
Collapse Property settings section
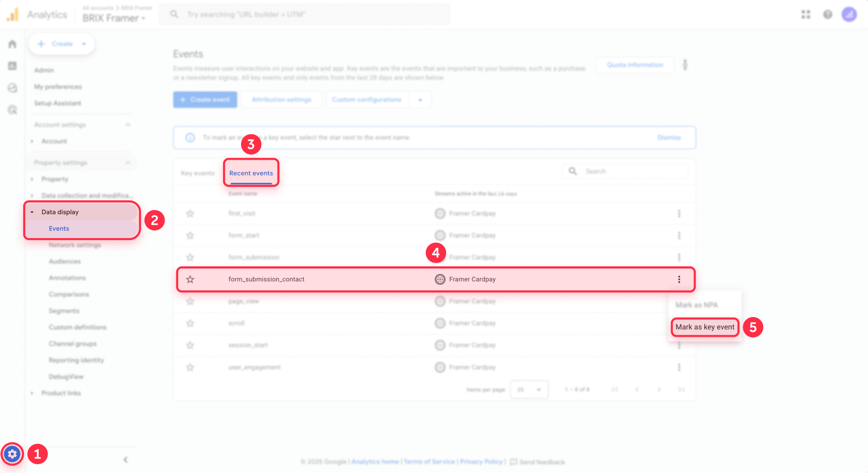pos(128,162)
